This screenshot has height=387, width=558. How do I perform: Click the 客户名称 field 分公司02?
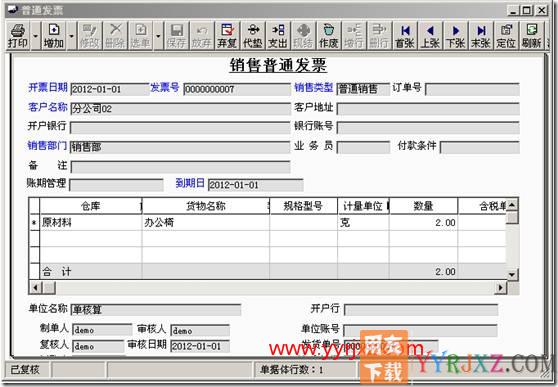[x=180, y=109]
